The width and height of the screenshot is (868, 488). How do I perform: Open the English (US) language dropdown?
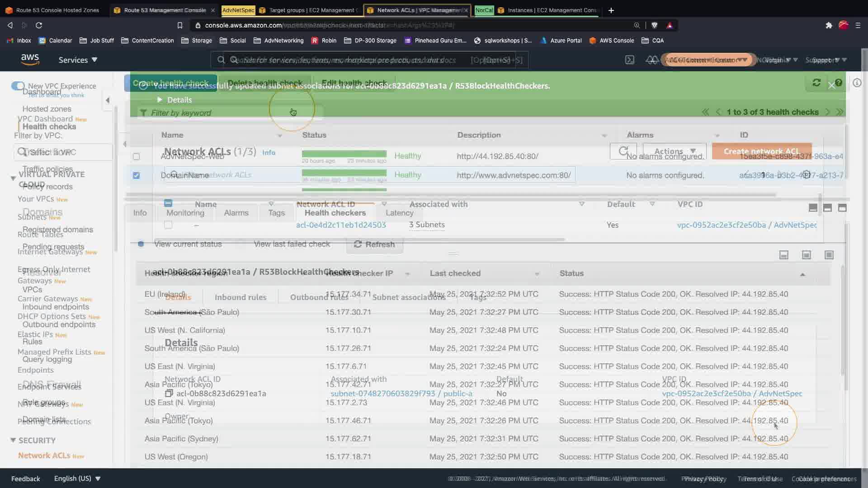77,479
